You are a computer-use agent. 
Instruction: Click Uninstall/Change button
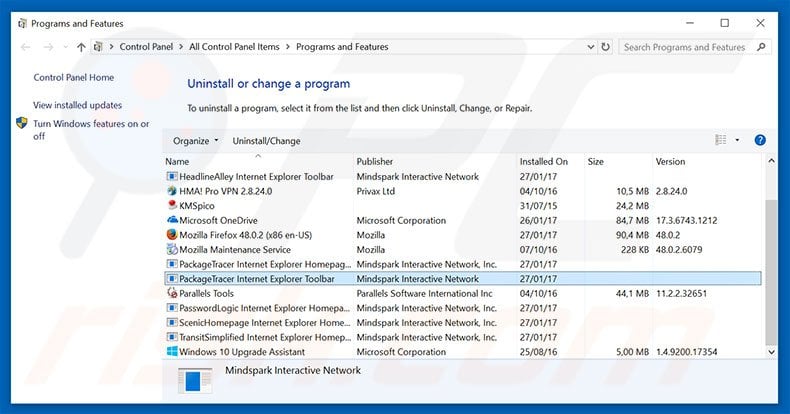(x=266, y=141)
